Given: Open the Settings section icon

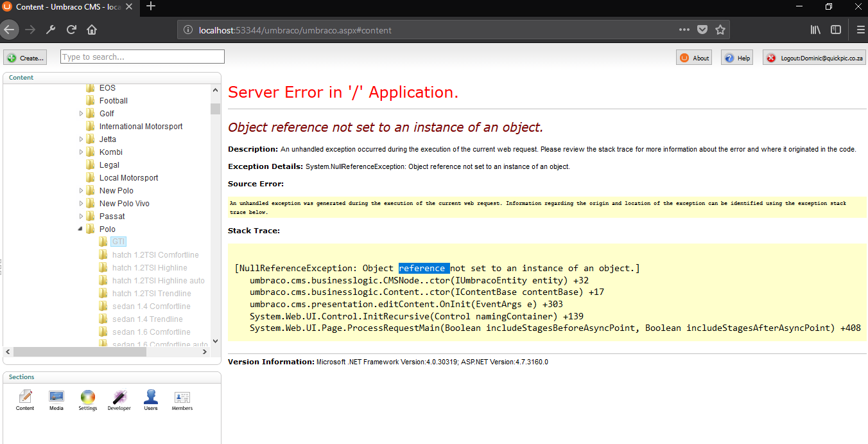Looking at the screenshot, I should point(88,400).
